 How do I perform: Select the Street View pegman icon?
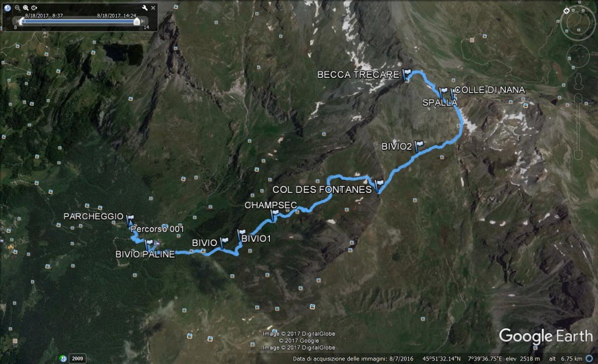(x=578, y=82)
